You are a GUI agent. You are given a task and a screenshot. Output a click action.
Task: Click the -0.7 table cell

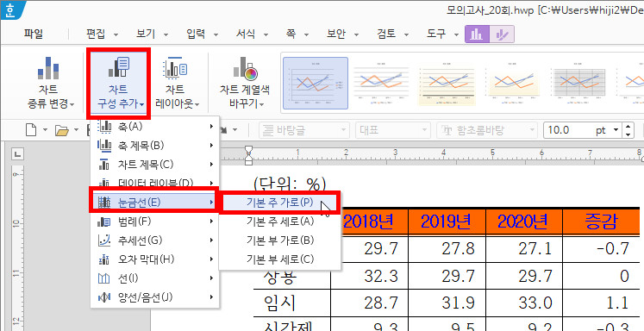(601, 248)
